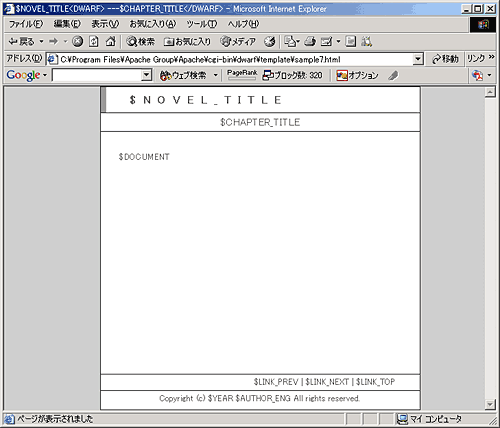Click the Refresh page icon
This screenshot has width=500, height=428.
click(94, 41)
